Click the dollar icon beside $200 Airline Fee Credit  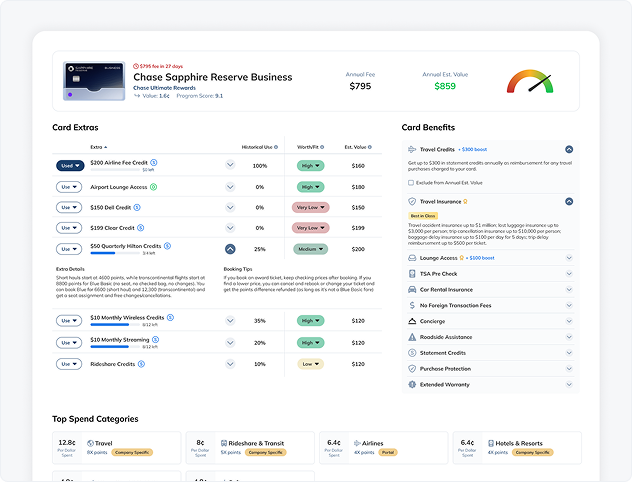154,161
